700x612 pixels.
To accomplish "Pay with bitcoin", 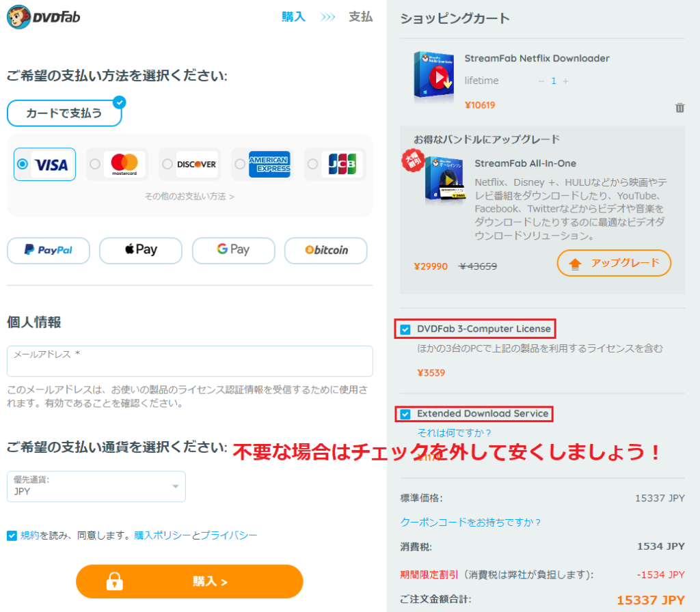I will 326,250.
